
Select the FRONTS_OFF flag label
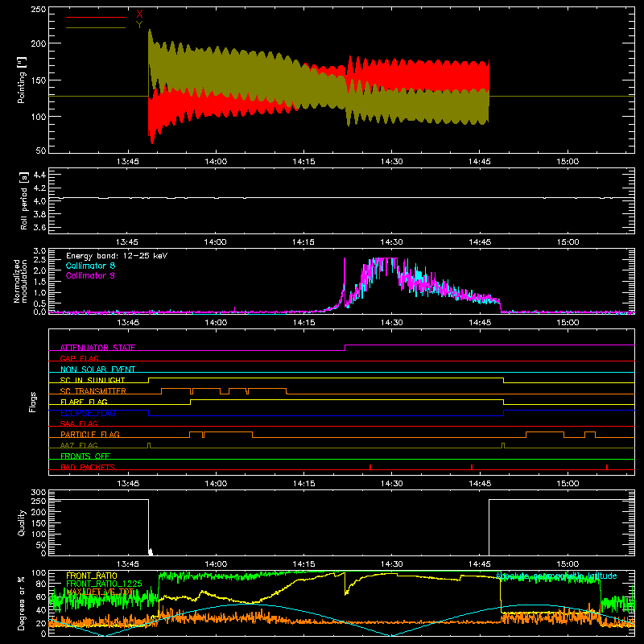[85, 456]
